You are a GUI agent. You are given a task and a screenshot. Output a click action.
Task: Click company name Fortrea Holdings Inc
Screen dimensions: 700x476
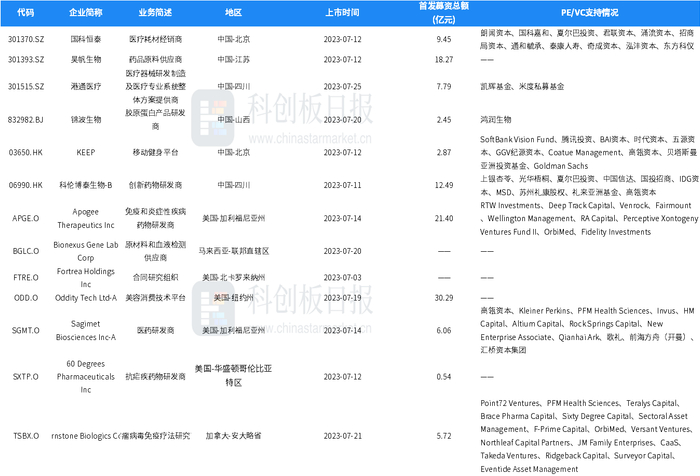(86, 277)
